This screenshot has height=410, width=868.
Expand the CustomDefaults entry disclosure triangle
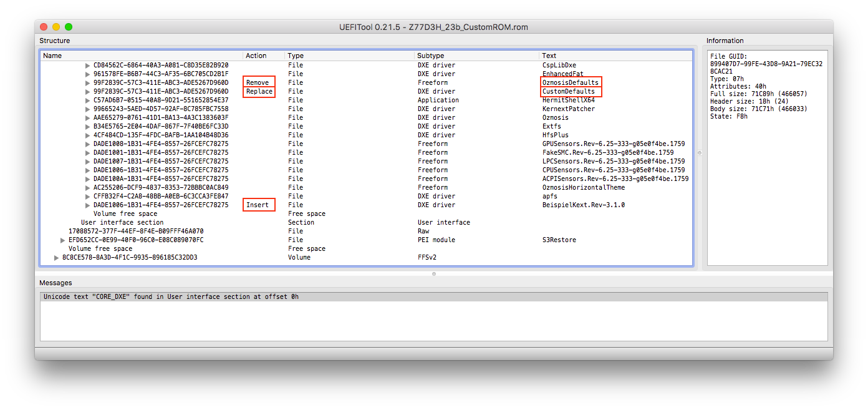click(88, 91)
